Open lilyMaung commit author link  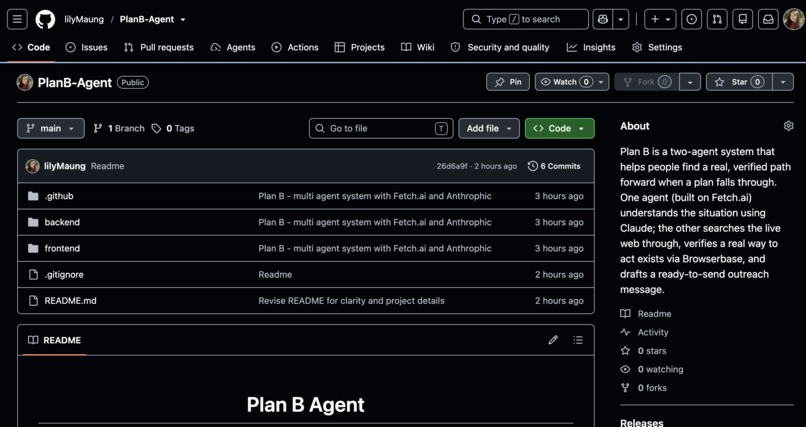65,166
